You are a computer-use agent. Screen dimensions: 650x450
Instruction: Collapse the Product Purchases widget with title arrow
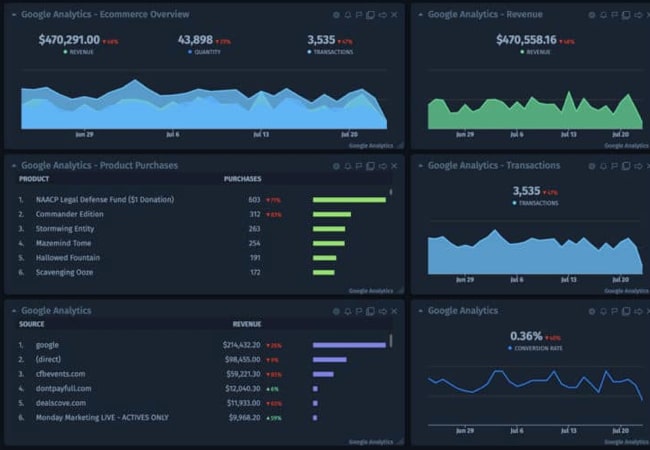(x=13, y=166)
